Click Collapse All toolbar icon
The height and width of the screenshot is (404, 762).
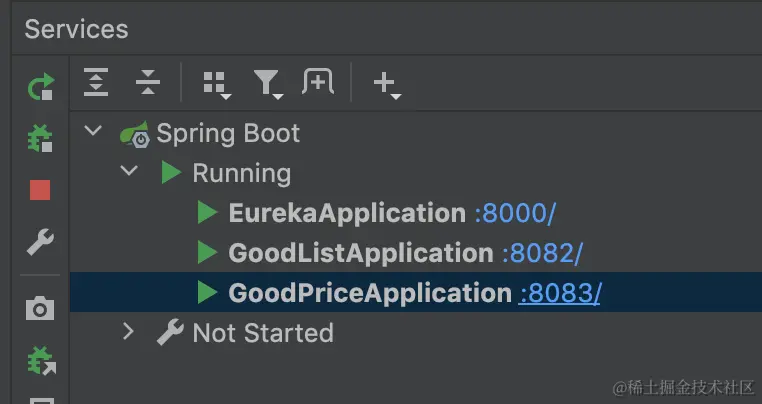click(x=148, y=82)
